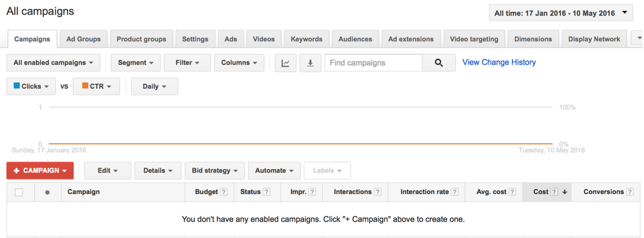The width and height of the screenshot is (644, 238).
Task: Open the date range dropdown
Action: click(561, 13)
